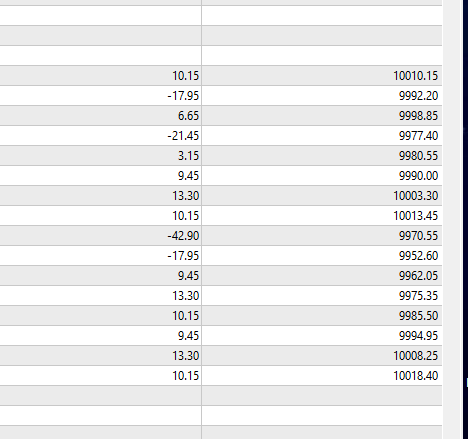
Task: Select the -21.45 value cell
Action: coord(101,136)
